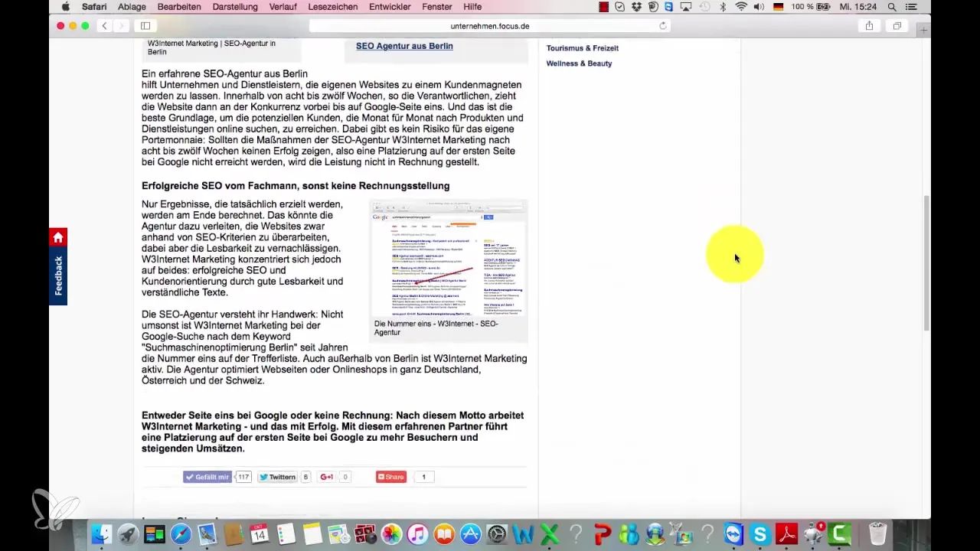Click the Facebook Gefällt mir button

click(207, 477)
